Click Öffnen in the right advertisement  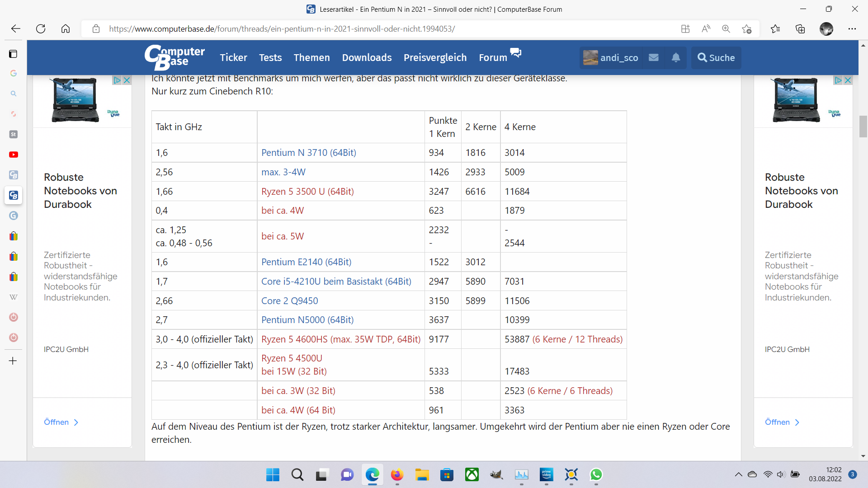tap(782, 422)
